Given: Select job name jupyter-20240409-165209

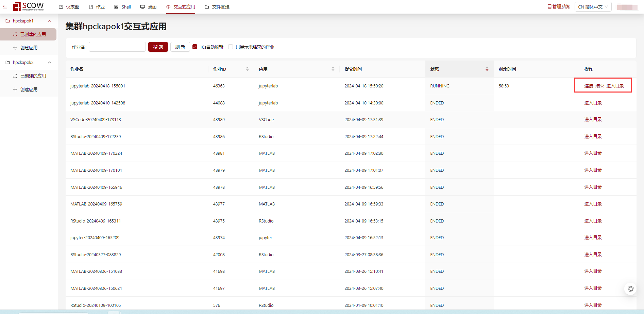Looking at the screenshot, I should pyautogui.click(x=95, y=238).
